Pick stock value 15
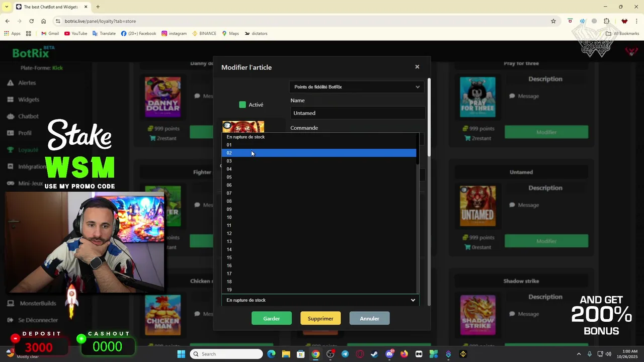 tap(319, 257)
